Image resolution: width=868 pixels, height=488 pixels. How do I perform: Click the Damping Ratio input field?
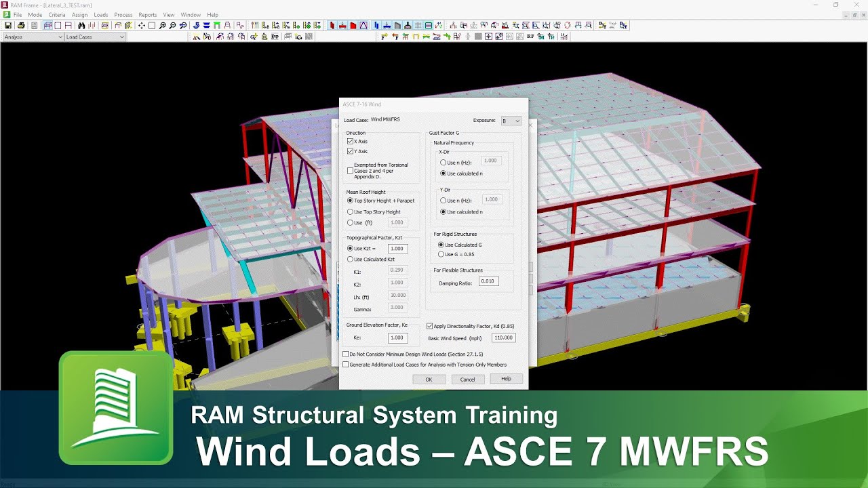click(489, 281)
